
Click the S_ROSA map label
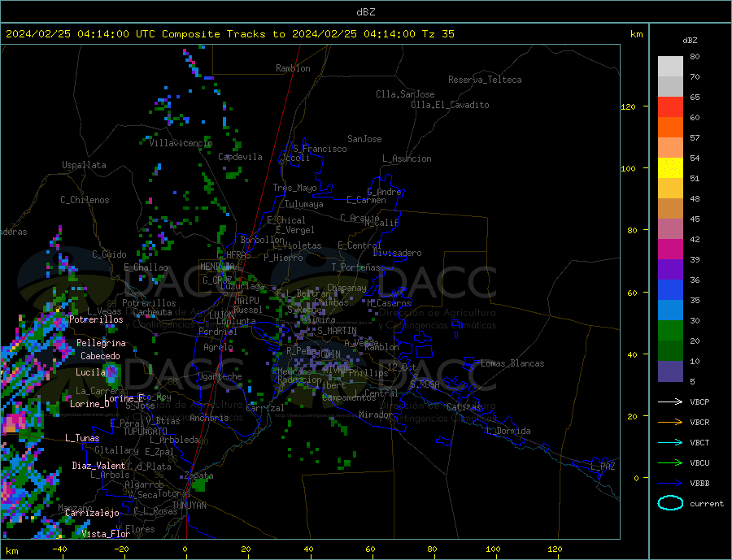pos(425,384)
